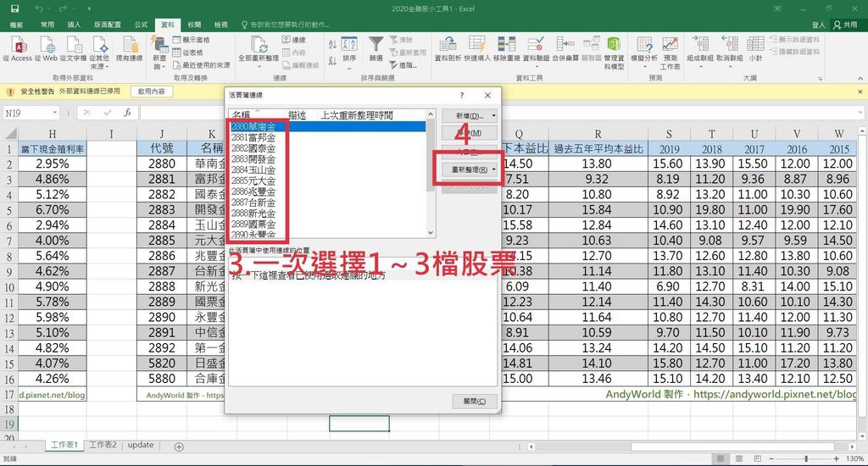Open the 排序 sort dialog icon
The image size is (868, 466).
pyautogui.click(x=349, y=44)
